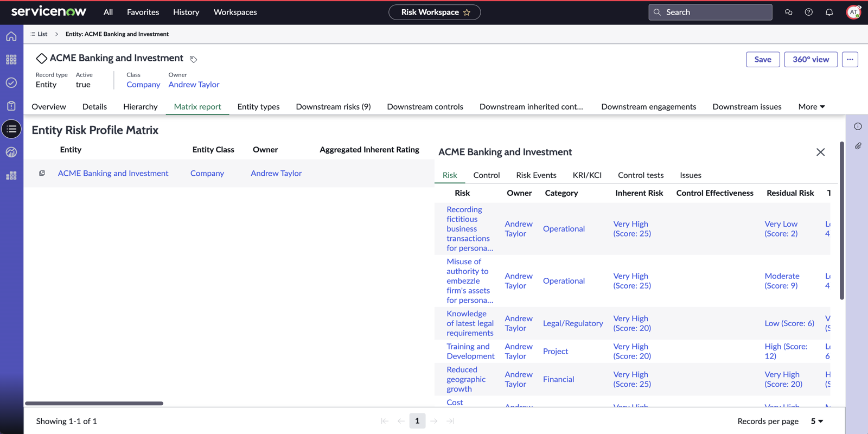
Task: Open the help question mark icon
Action: 808,12
